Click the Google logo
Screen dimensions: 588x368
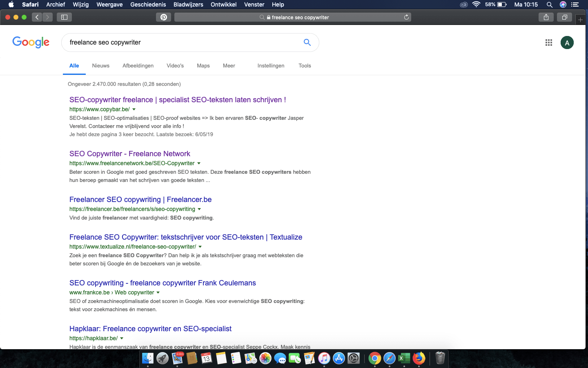pyautogui.click(x=31, y=42)
